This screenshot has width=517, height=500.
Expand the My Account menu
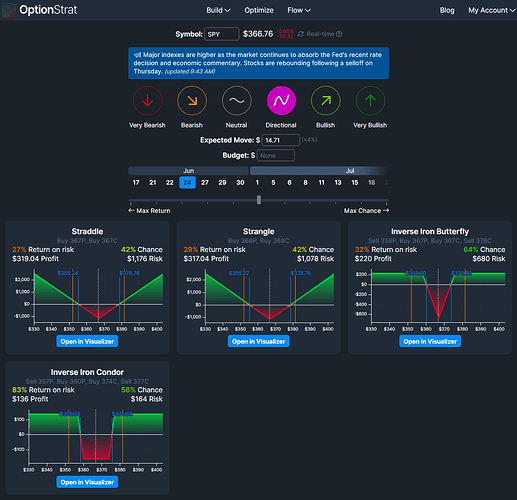coord(492,10)
